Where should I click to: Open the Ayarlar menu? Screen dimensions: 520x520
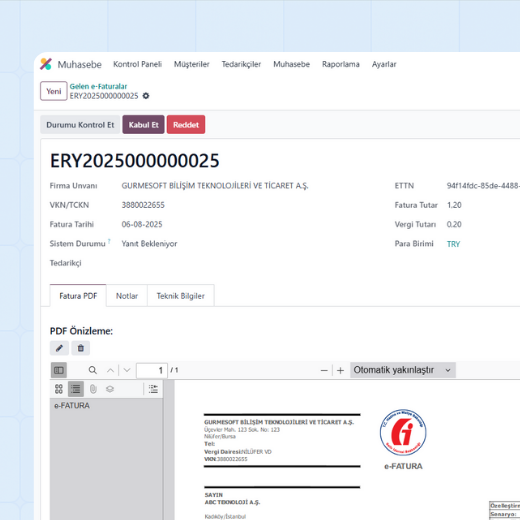[384, 64]
